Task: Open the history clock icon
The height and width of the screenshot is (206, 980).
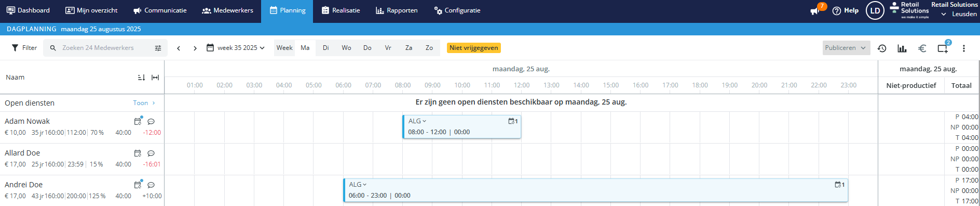Action: click(882, 48)
